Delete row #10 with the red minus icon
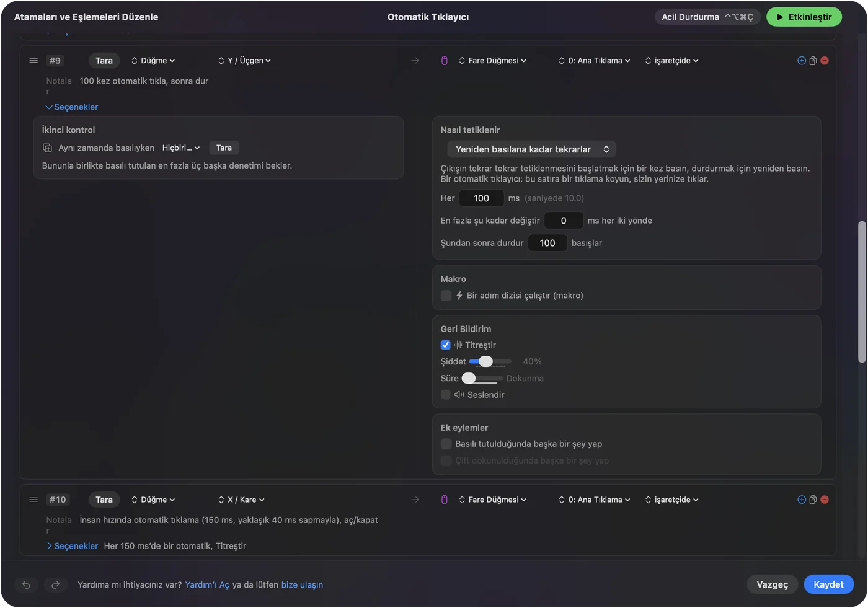Viewport: 868px width, 608px height. point(825,500)
